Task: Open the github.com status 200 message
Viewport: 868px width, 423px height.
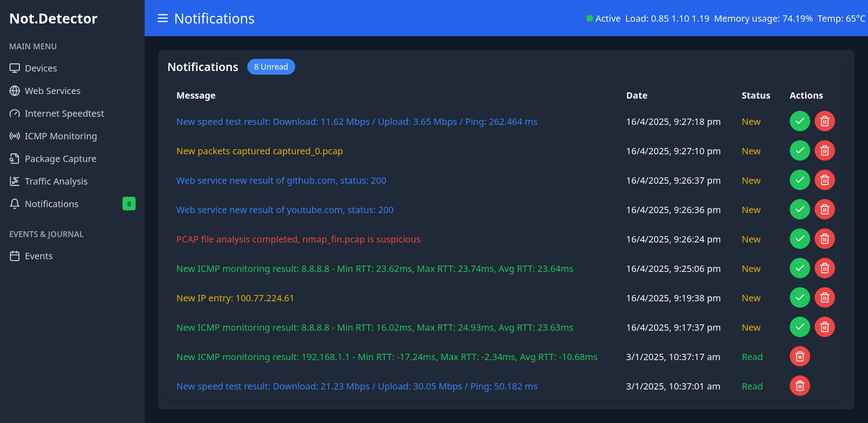Action: coord(281,181)
